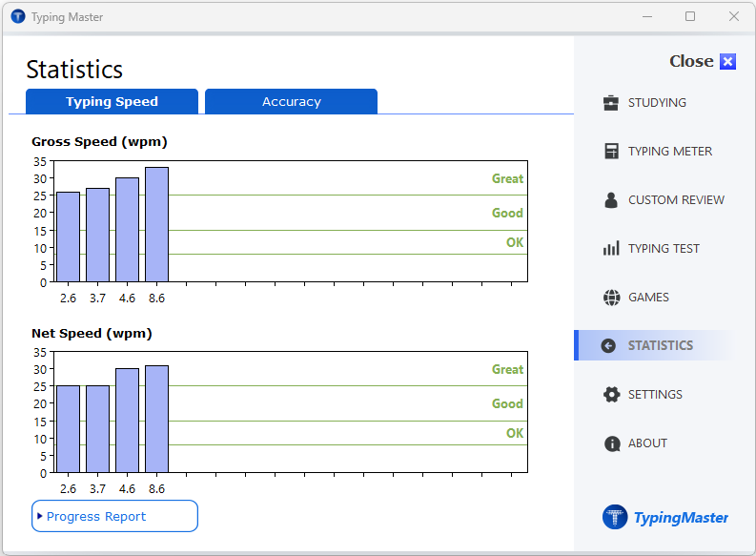The height and width of the screenshot is (556, 756).
Task: Click the 2.6 bar in Net Speed chart
Action: tap(68, 429)
